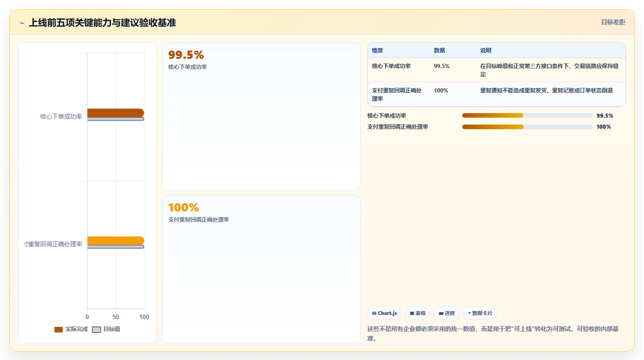
Task: Click the 99.5% cell in the table
Action: click(x=442, y=66)
